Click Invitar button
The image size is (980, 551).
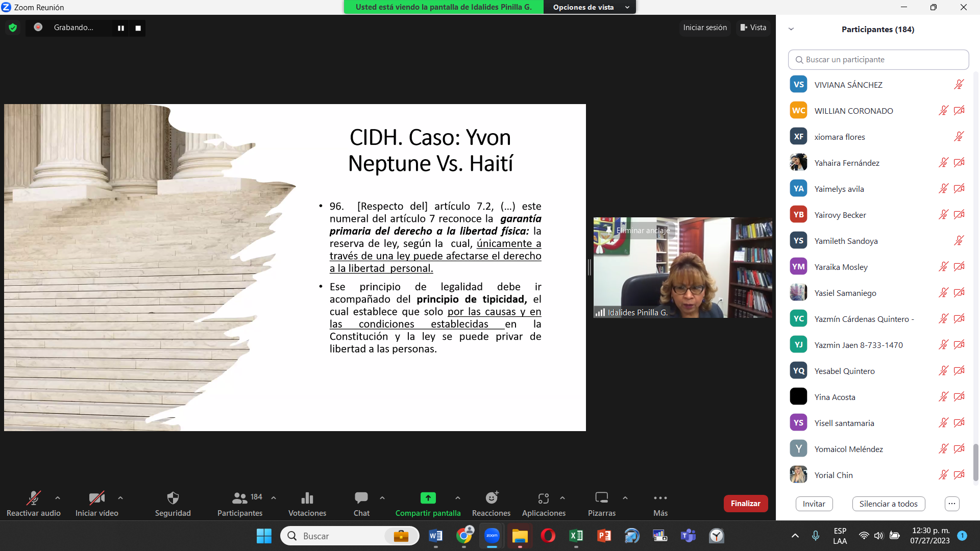coord(814,504)
